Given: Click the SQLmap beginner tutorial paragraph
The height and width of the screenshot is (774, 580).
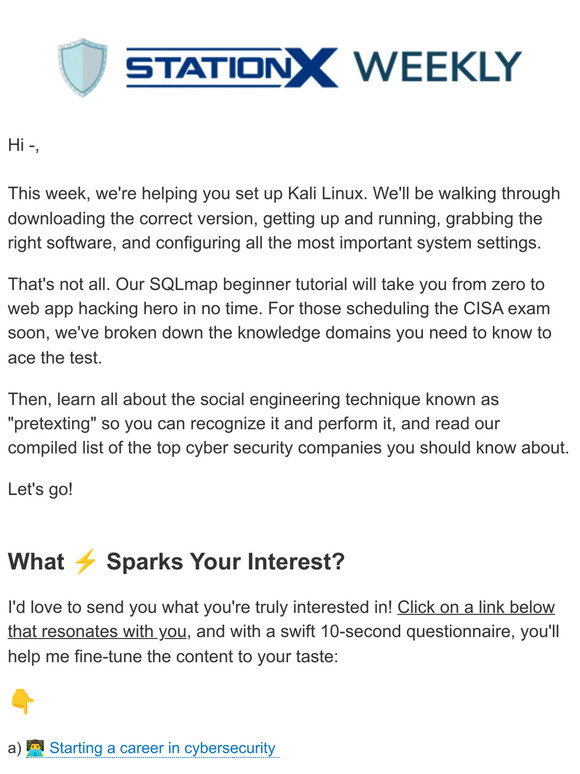Looking at the screenshot, I should (x=279, y=321).
